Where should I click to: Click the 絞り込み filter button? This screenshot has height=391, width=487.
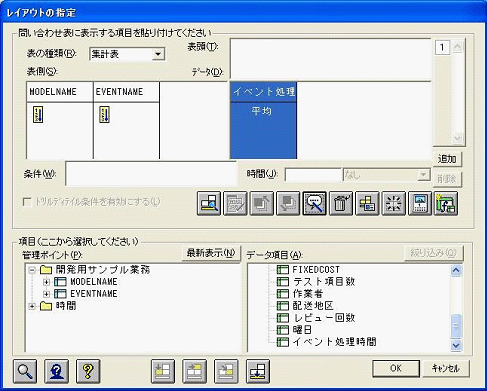(433, 253)
